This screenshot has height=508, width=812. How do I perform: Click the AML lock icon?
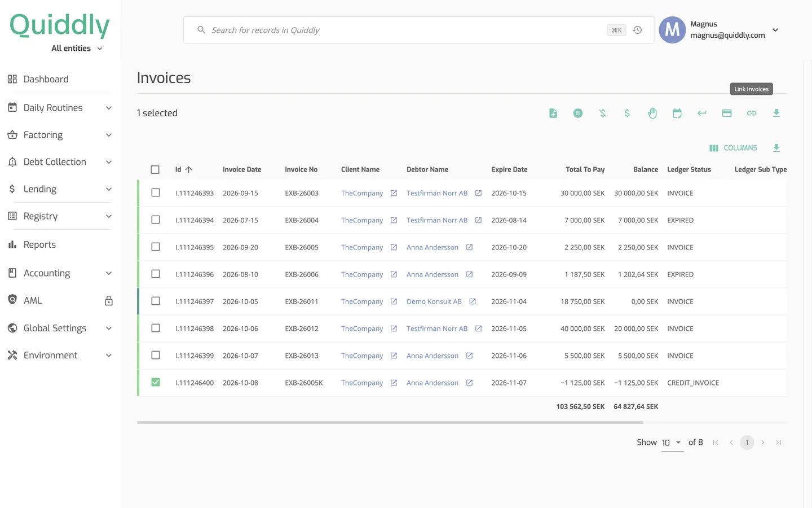pos(109,301)
